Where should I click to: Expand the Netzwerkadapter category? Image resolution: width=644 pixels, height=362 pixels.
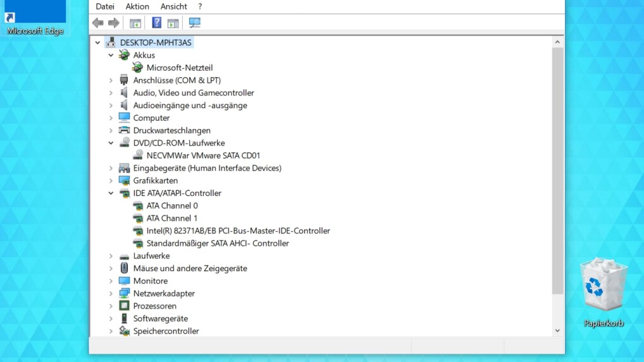click(x=111, y=294)
